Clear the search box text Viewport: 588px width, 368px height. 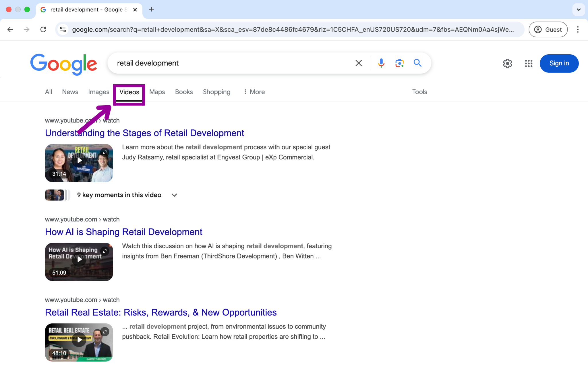coord(359,63)
